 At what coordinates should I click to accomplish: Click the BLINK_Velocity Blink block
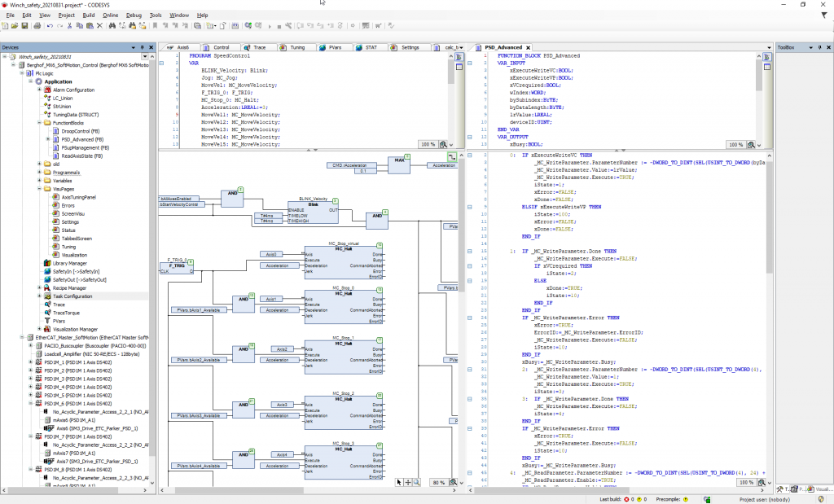tap(313, 213)
